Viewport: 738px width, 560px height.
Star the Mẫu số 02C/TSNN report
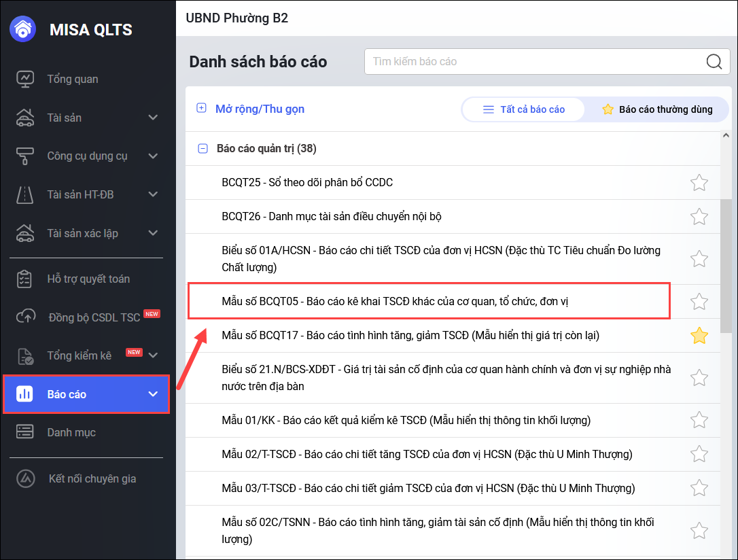tap(699, 531)
